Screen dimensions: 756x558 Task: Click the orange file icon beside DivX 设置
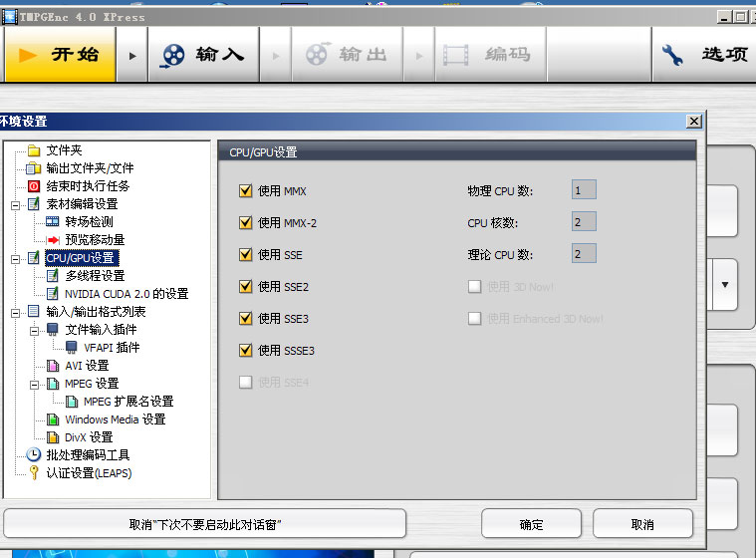click(53, 437)
